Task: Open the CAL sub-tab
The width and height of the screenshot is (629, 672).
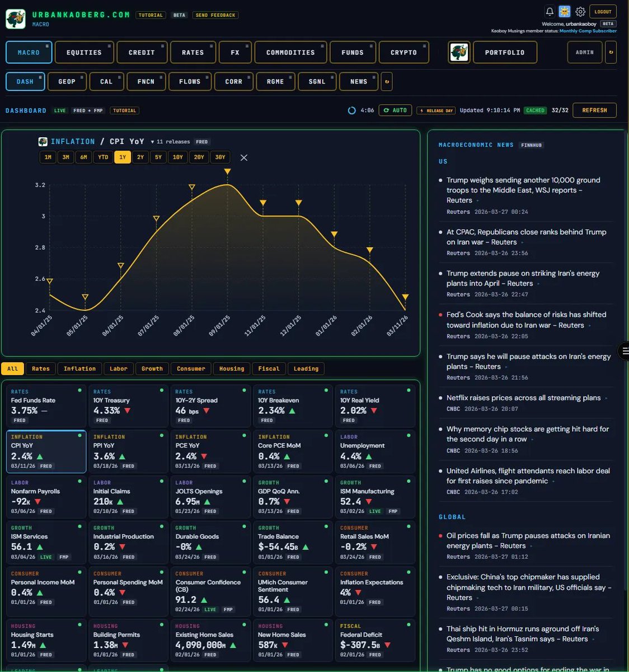Action: [106, 81]
